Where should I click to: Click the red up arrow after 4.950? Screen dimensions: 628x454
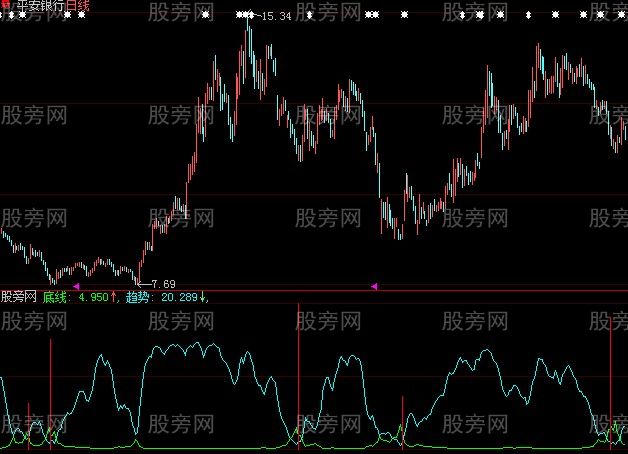(115, 297)
